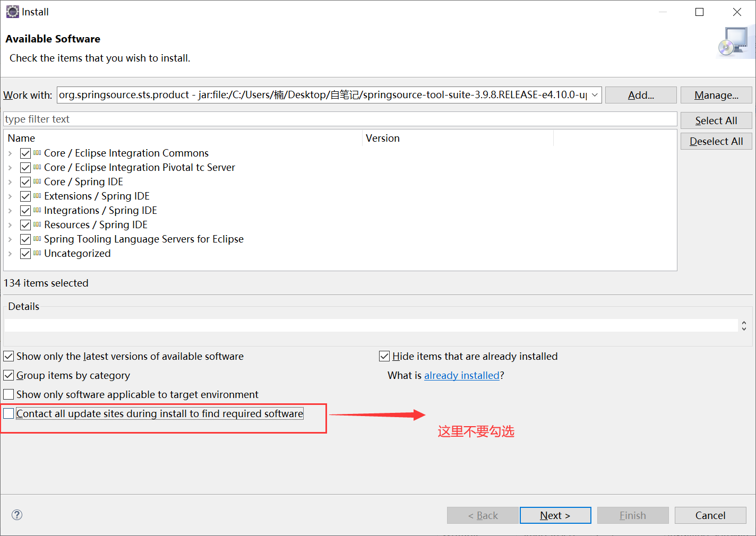
Task: Click the icon next to Extensions / Spring IDE
Action: point(37,196)
